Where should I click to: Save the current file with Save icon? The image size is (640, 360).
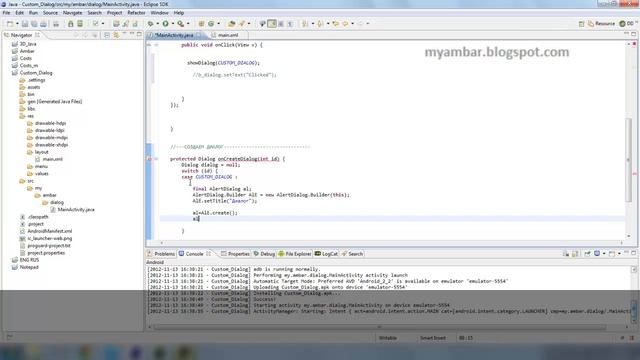point(25,24)
